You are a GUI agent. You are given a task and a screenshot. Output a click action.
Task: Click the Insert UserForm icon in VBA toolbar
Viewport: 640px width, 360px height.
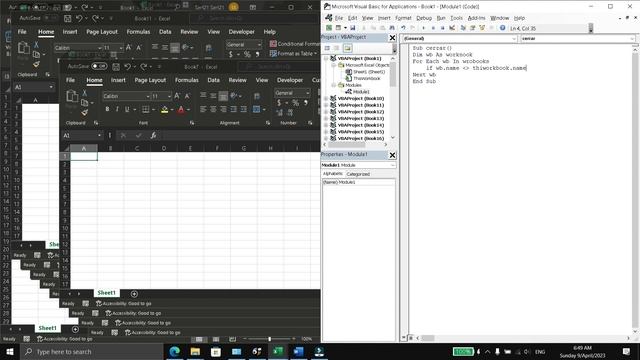coord(338,28)
